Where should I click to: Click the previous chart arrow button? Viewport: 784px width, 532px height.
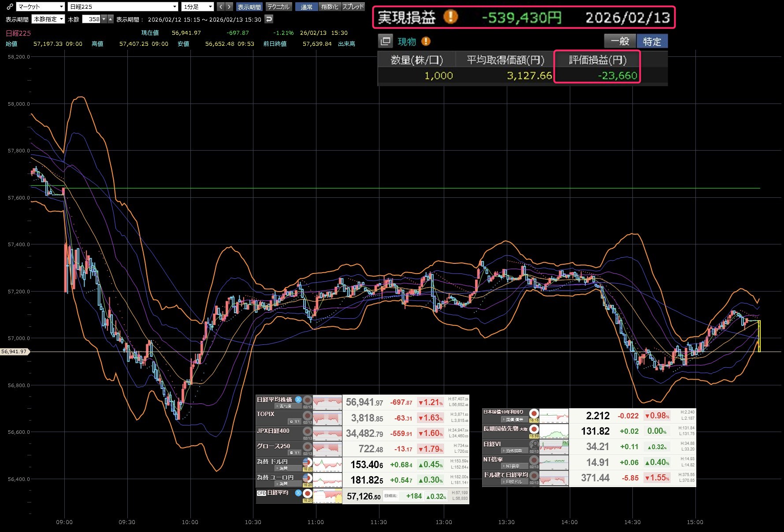click(x=221, y=7)
